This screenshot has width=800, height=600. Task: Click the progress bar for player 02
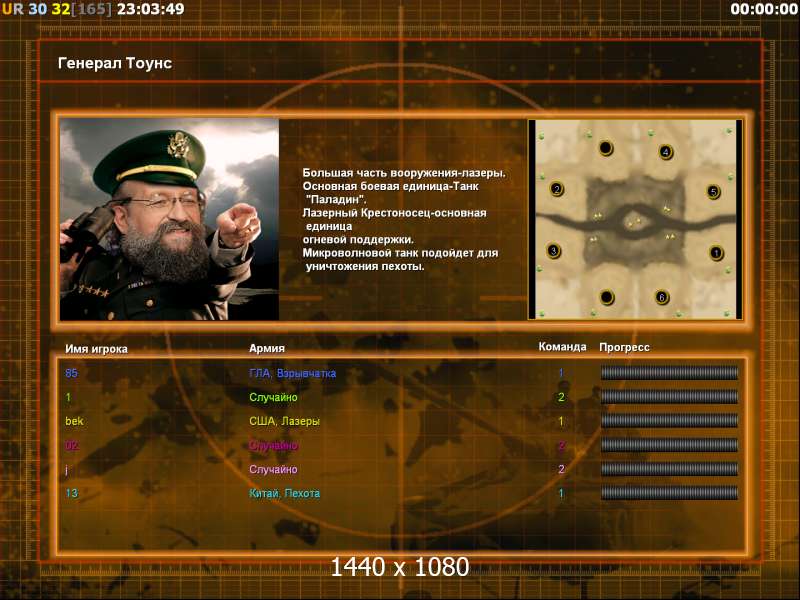click(x=669, y=445)
